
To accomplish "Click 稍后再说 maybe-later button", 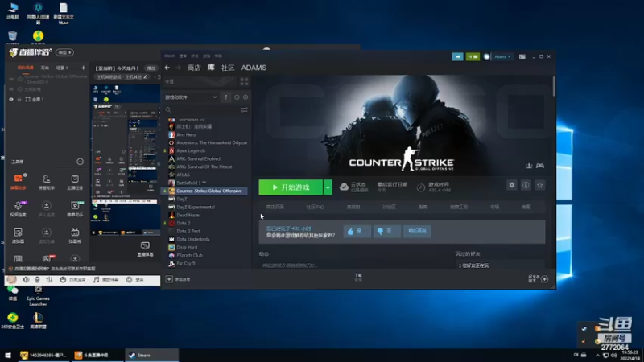I will click(x=417, y=231).
